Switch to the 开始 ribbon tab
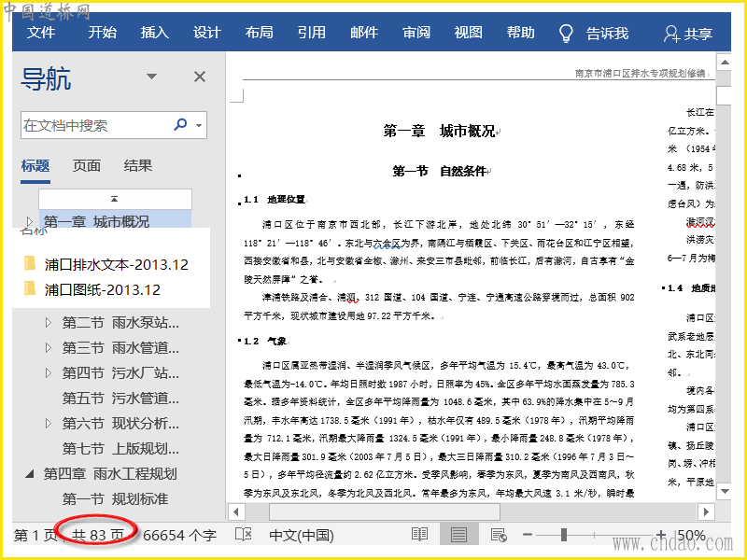 (x=103, y=33)
